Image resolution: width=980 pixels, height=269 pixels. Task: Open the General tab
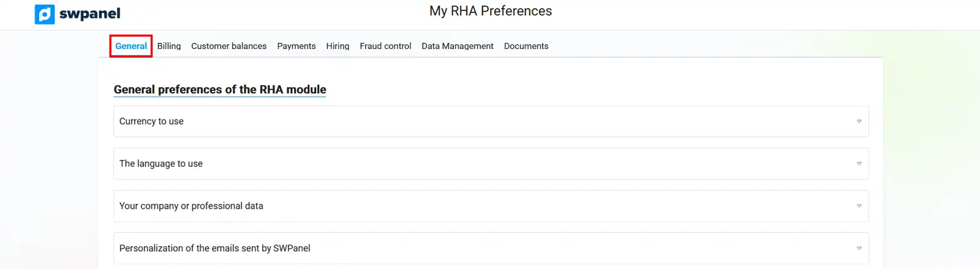pyautogui.click(x=131, y=46)
